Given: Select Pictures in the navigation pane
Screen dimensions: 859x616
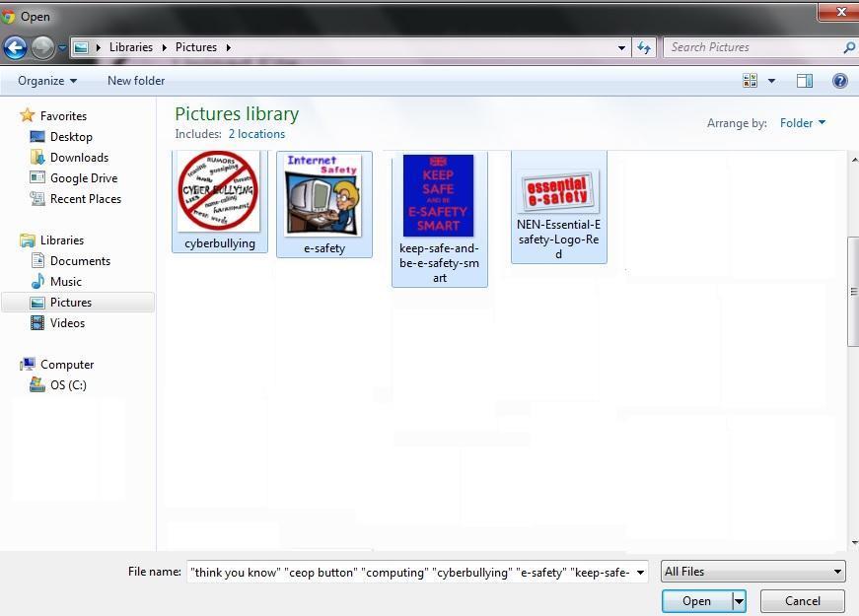Looking at the screenshot, I should [71, 303].
